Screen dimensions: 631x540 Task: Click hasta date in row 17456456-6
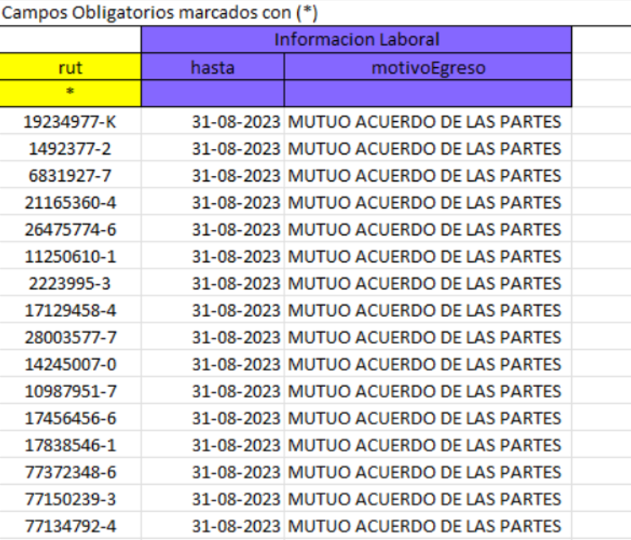(x=213, y=418)
